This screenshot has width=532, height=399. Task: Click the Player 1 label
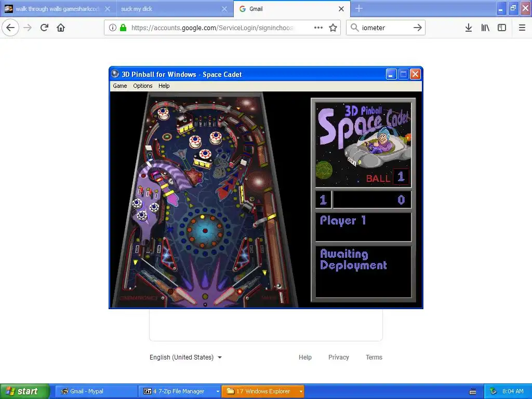(x=343, y=220)
